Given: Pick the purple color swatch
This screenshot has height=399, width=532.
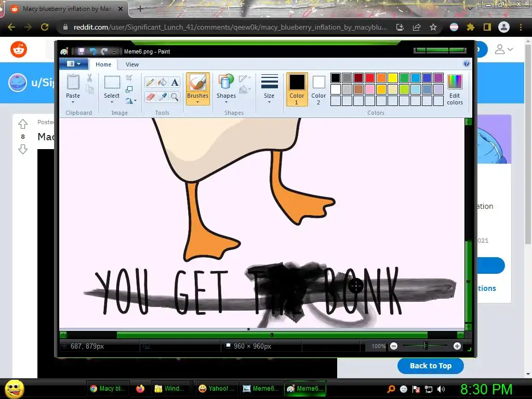Looking at the screenshot, I should coord(438,78).
